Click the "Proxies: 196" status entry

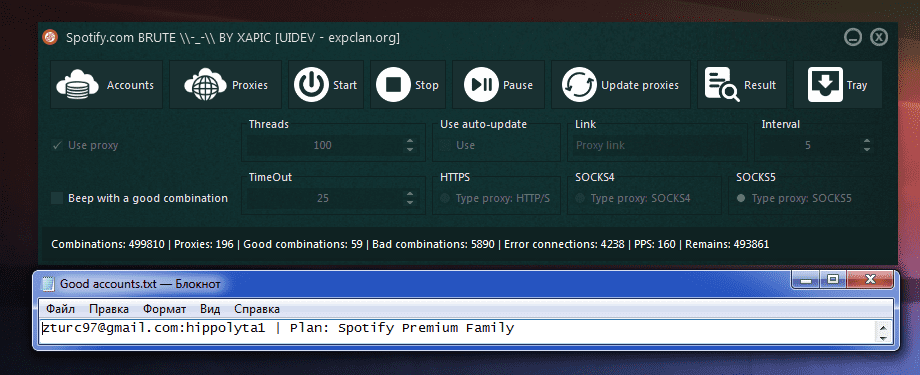tap(204, 244)
